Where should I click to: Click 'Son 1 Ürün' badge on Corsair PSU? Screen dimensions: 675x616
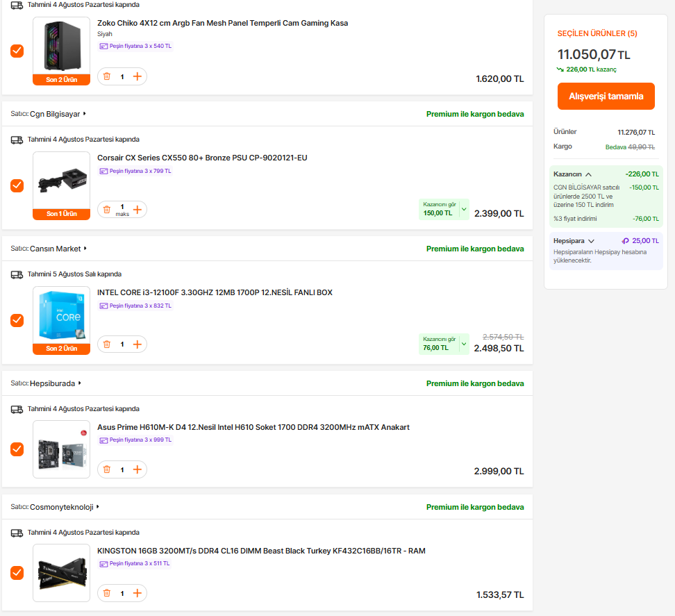[x=62, y=214]
